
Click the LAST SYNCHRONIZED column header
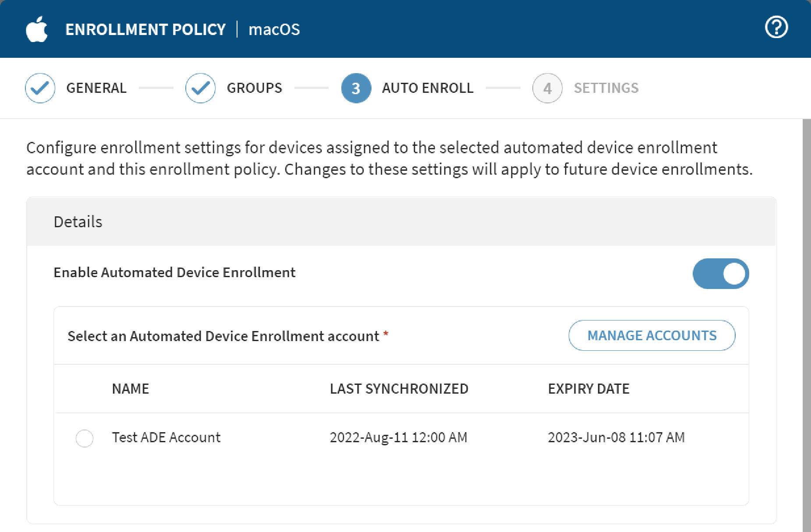pos(400,389)
